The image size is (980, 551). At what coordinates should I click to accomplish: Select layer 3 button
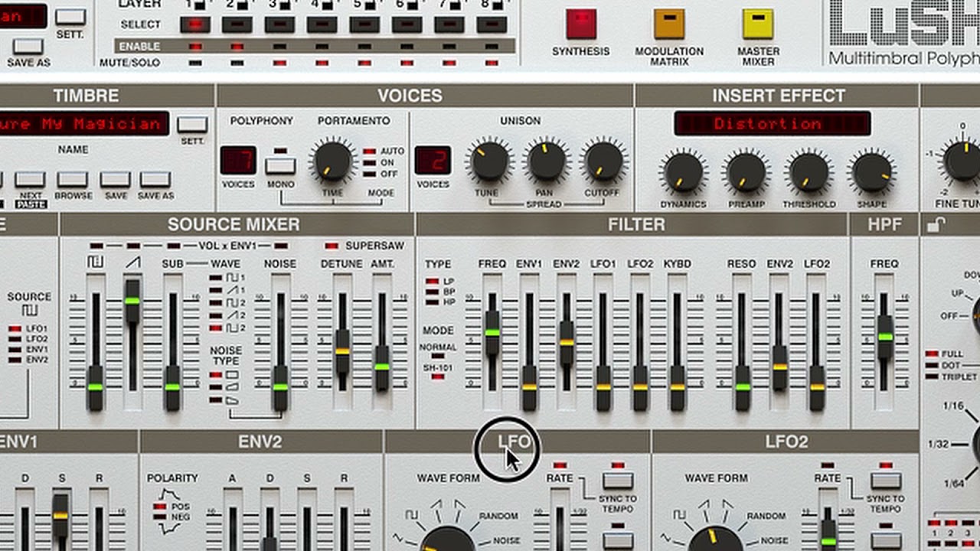[279, 24]
